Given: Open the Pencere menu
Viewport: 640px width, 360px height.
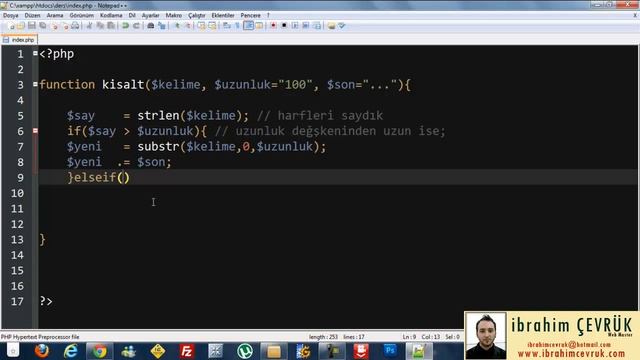Looking at the screenshot, I should [250, 15].
